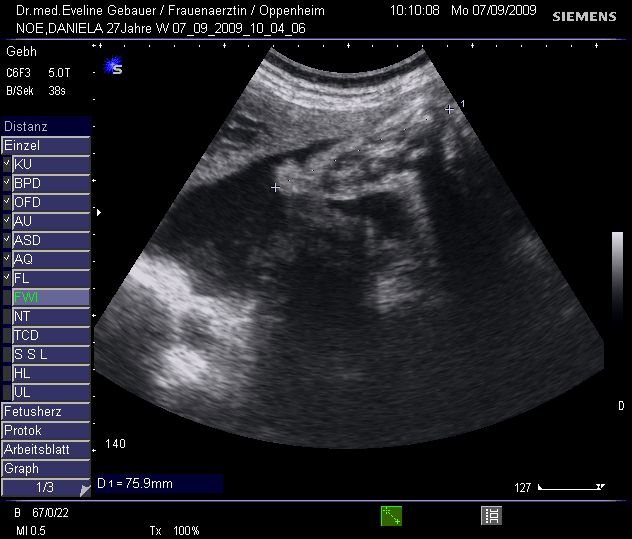Screen dimensions: 632x539
Task: Open the Fetusherz menu
Action: [46, 411]
